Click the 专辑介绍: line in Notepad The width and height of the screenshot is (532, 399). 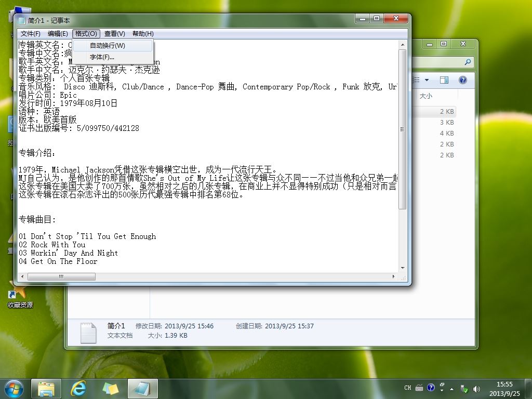[x=37, y=153]
